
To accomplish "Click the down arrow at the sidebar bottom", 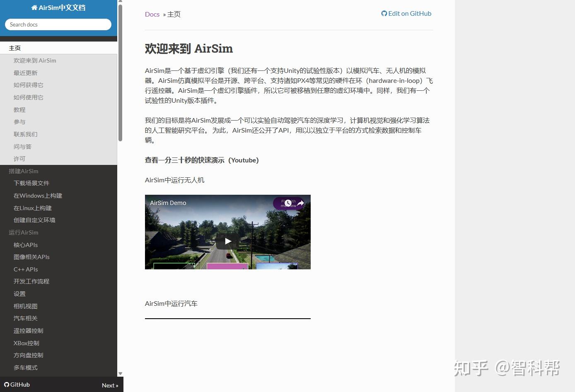I will click(121, 373).
